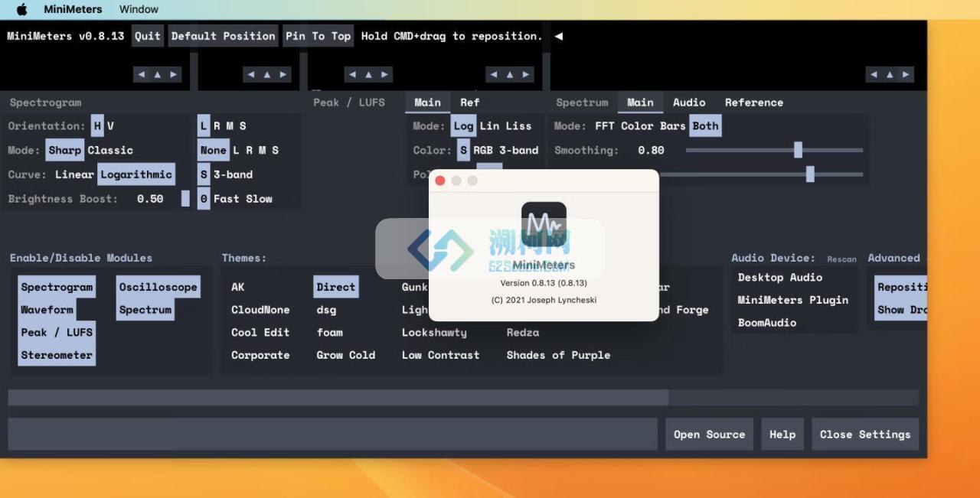Click the Quit button
The image size is (980, 498).
pos(148,36)
